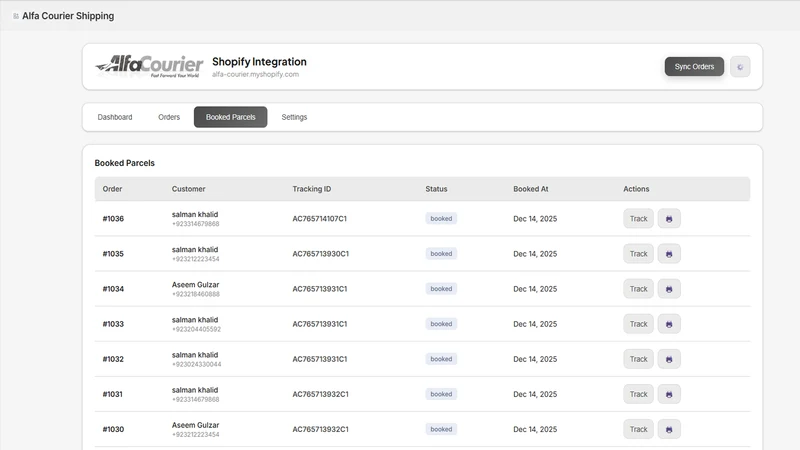This screenshot has width=800, height=450.
Task: Click order number #1032
Action: [113, 359]
